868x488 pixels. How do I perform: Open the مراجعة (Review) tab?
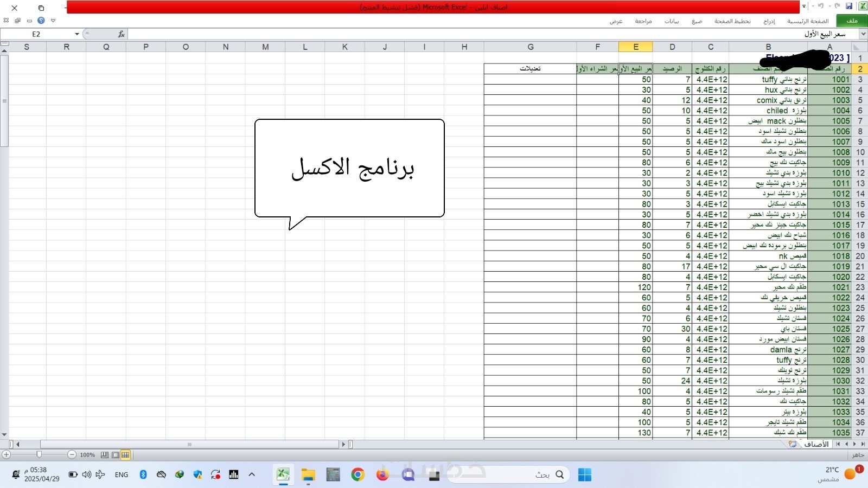(643, 21)
